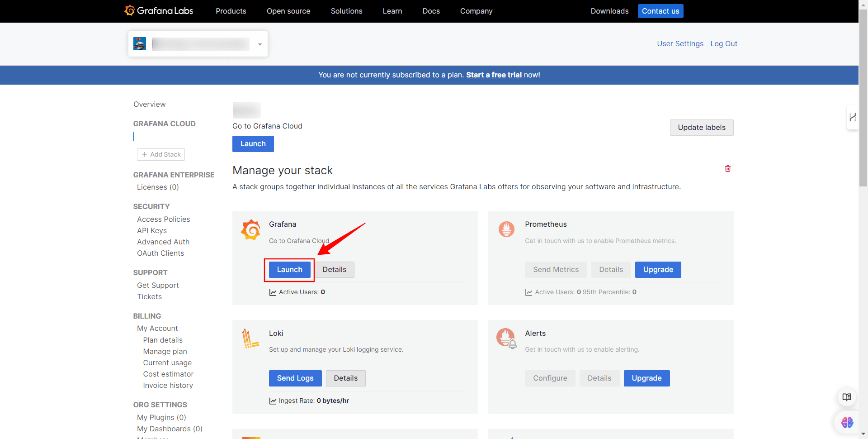Open My Plugins (0)
The image size is (868, 439).
161,417
